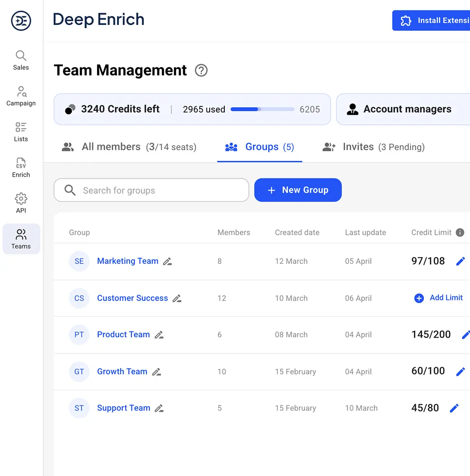Click the CS avatar of Customer Success
The height and width of the screenshot is (476, 470).
pos(79,298)
